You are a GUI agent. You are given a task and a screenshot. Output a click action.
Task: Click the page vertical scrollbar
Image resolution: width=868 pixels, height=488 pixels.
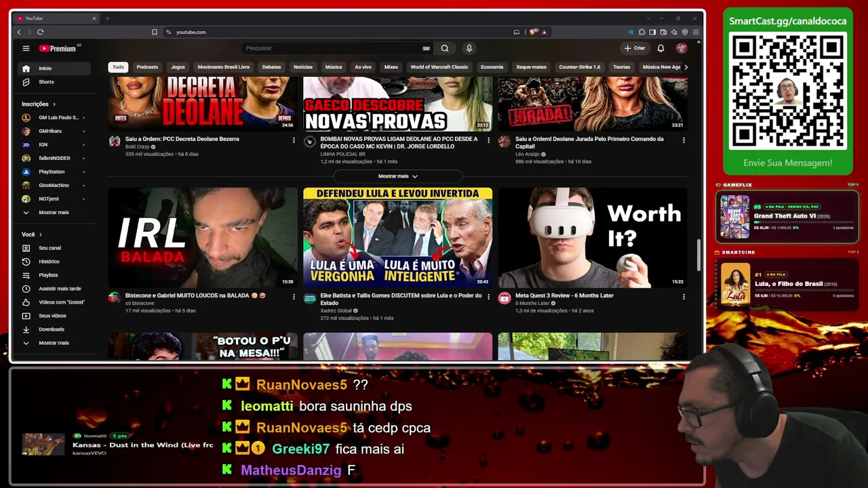(698, 254)
